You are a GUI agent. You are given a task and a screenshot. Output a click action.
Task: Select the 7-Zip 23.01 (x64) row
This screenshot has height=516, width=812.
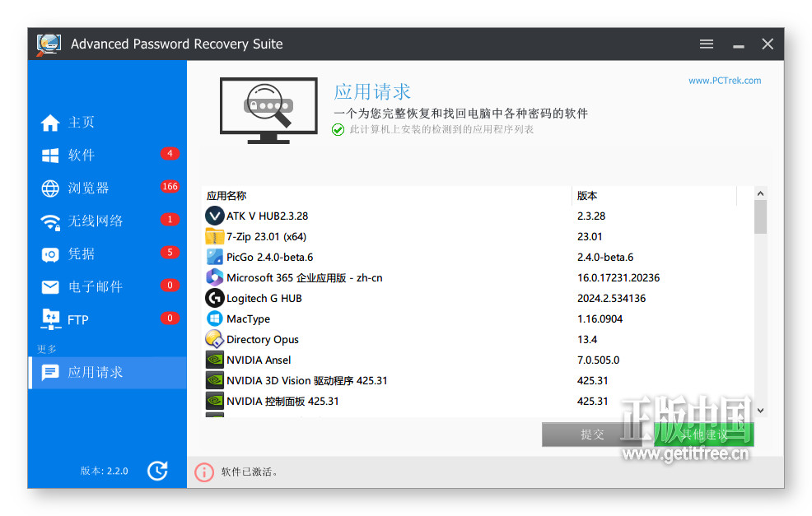click(x=478, y=236)
